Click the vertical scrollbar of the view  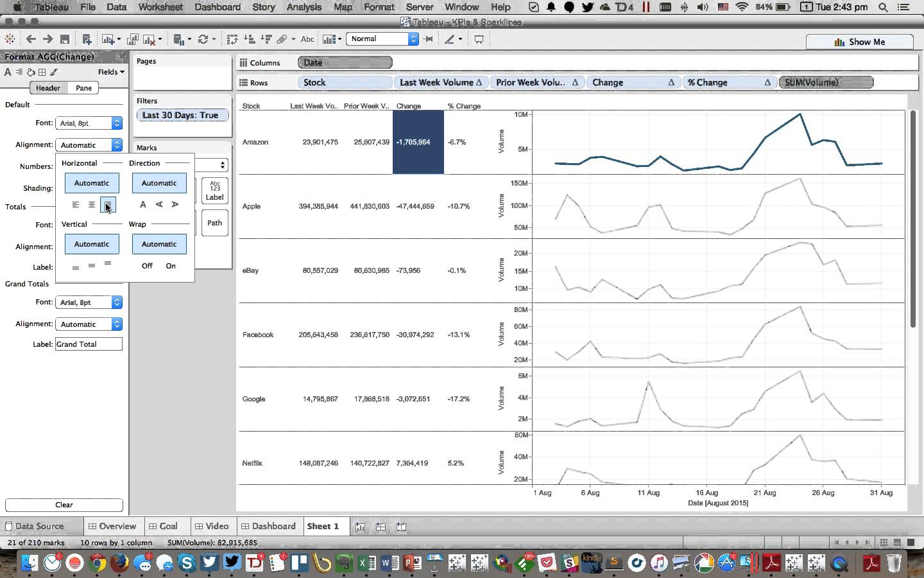913,218
